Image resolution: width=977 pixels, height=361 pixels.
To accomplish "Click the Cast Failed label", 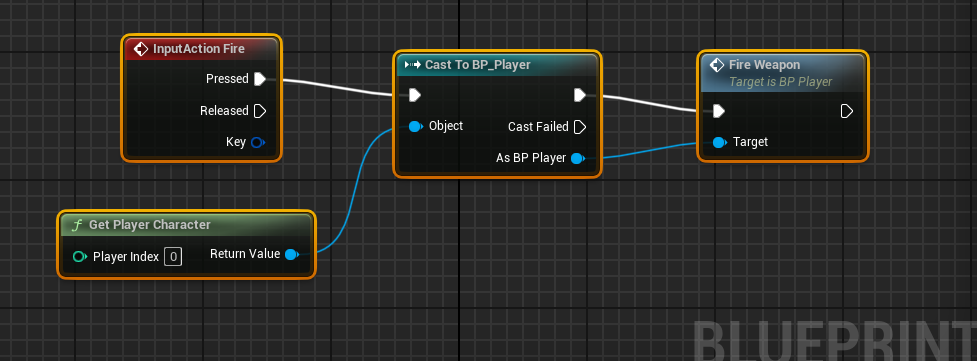I will click(538, 127).
